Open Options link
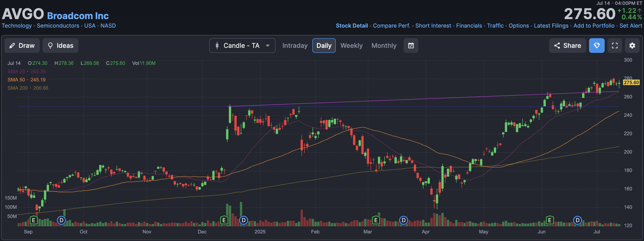Viewport: 644px width, 241px height. pos(518,26)
